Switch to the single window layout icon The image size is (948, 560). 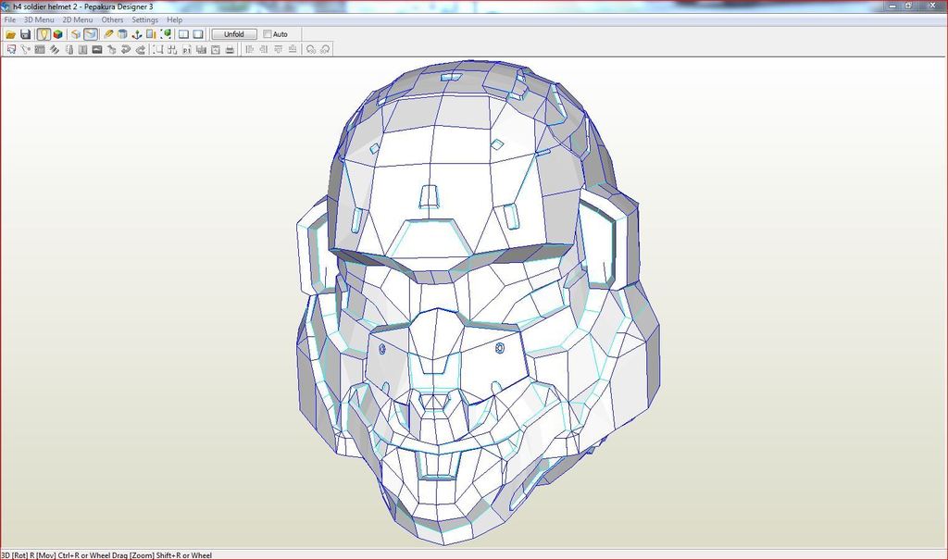[198, 34]
